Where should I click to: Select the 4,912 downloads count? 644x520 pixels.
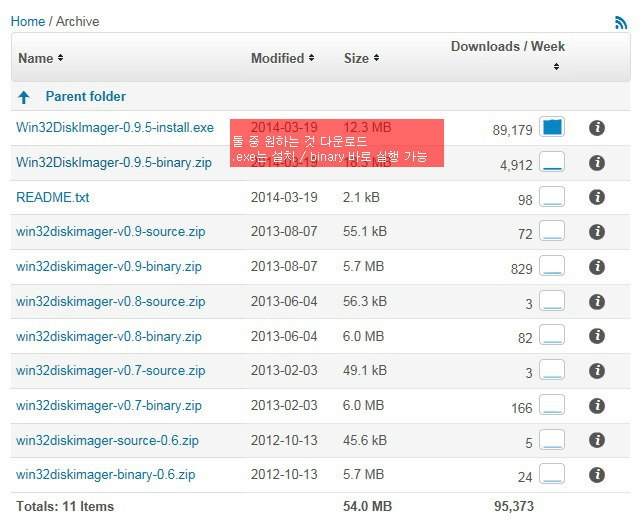(x=516, y=166)
